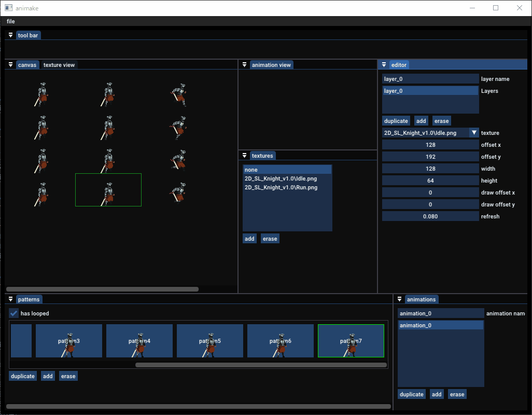The image size is (532, 415).
Task: Select 2D_SL_Knight_v1.0\Idle.png in textures list
Action: (x=287, y=178)
